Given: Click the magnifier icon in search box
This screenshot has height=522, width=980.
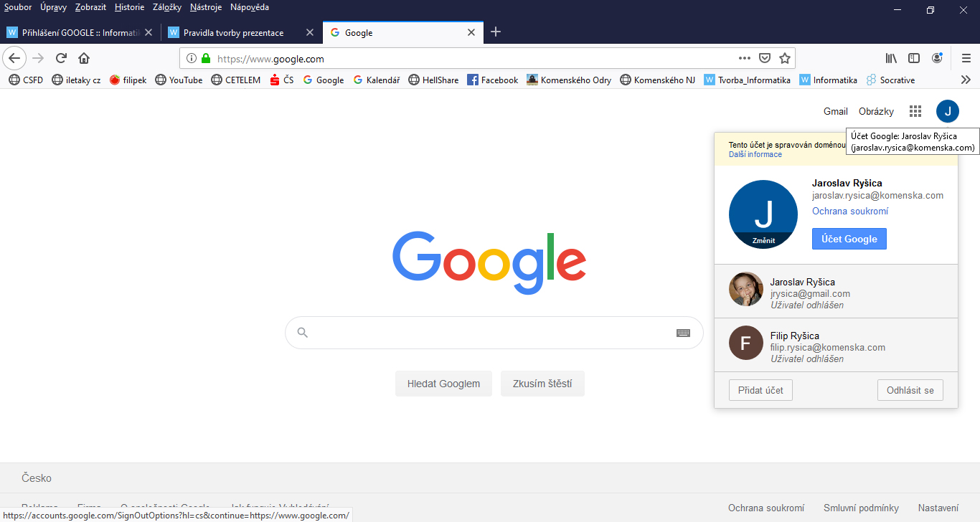Looking at the screenshot, I should [x=302, y=333].
